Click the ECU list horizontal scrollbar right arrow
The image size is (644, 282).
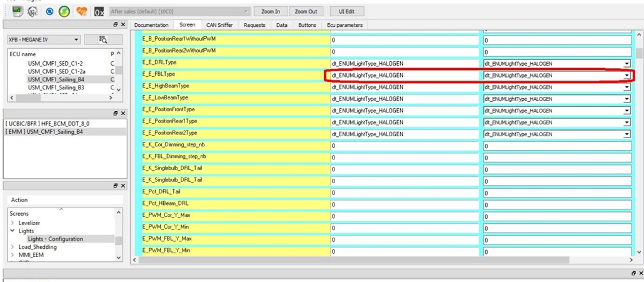tap(110, 98)
